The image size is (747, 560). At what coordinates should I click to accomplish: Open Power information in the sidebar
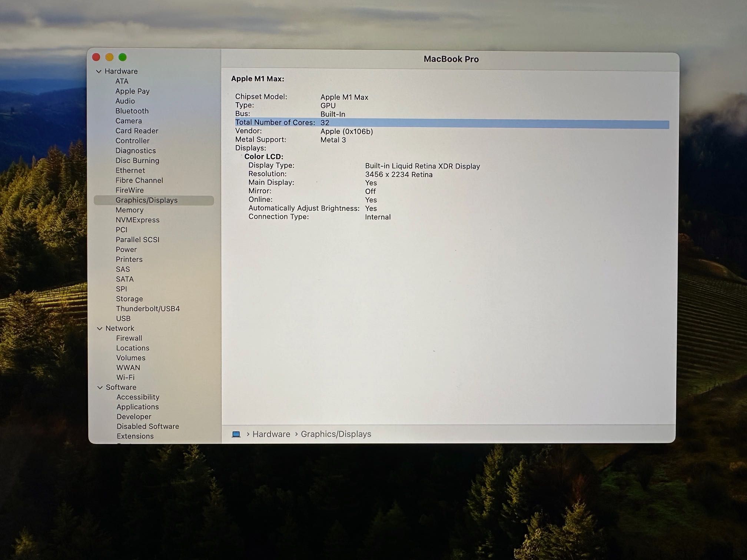[126, 250]
